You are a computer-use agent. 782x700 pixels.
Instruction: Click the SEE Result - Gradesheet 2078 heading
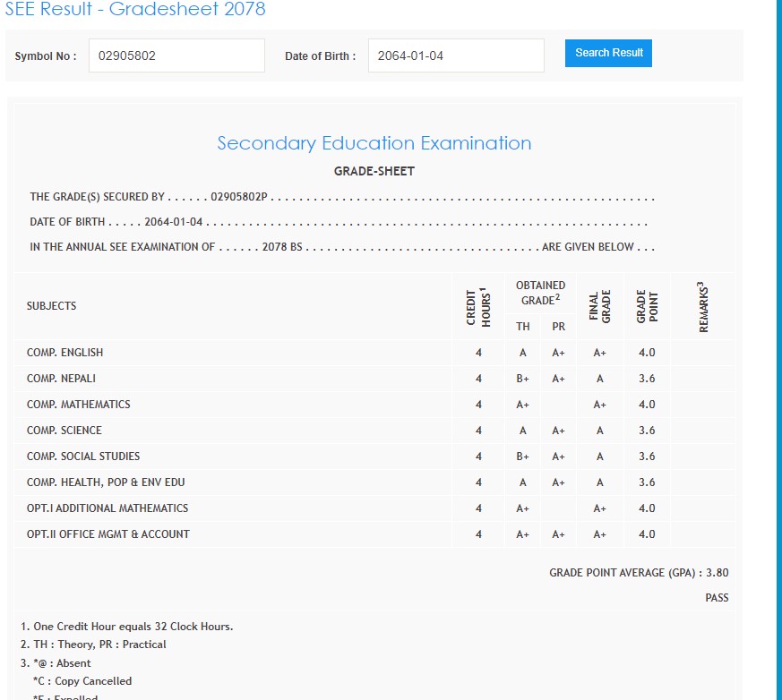134,10
